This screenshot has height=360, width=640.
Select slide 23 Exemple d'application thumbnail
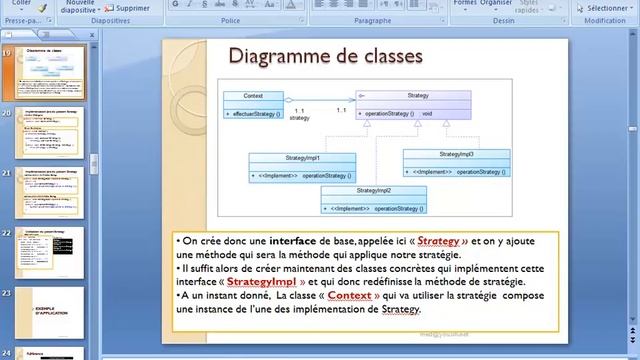(x=49, y=313)
